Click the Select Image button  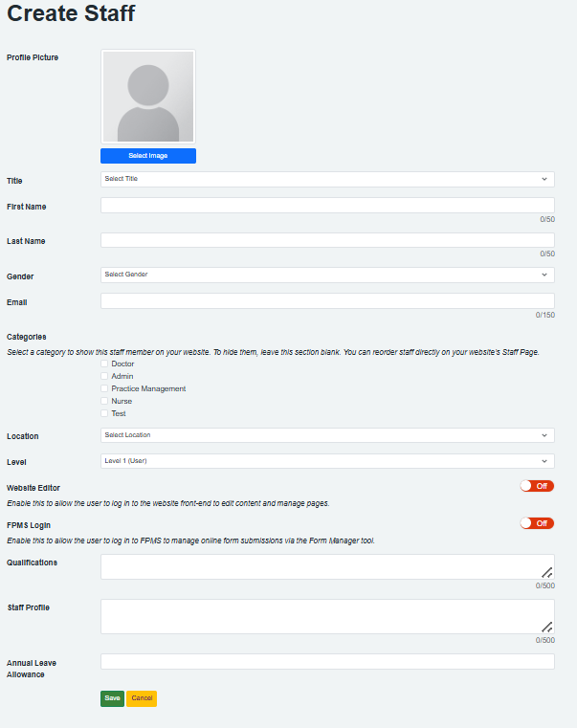[148, 156]
